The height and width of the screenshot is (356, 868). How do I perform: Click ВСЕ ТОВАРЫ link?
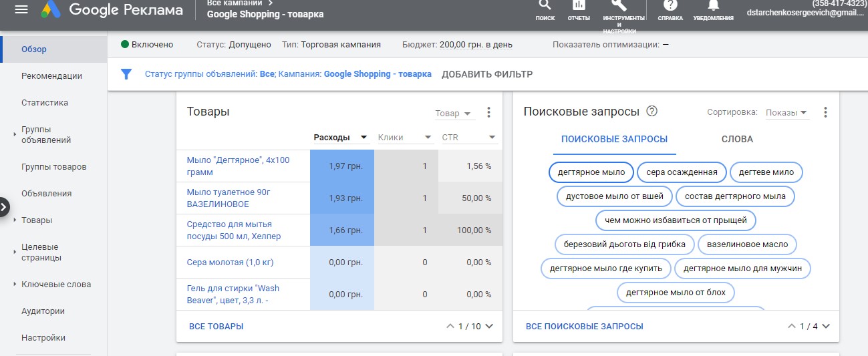pos(216,327)
